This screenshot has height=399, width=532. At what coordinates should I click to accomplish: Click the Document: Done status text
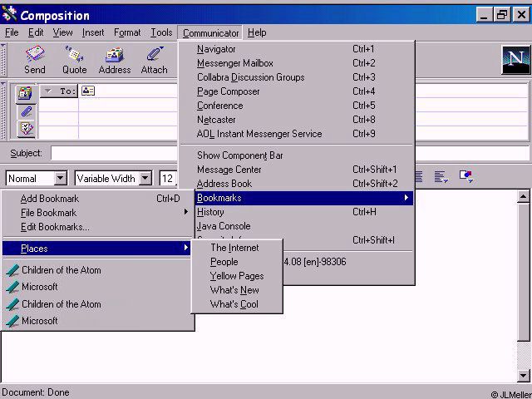[x=36, y=392]
